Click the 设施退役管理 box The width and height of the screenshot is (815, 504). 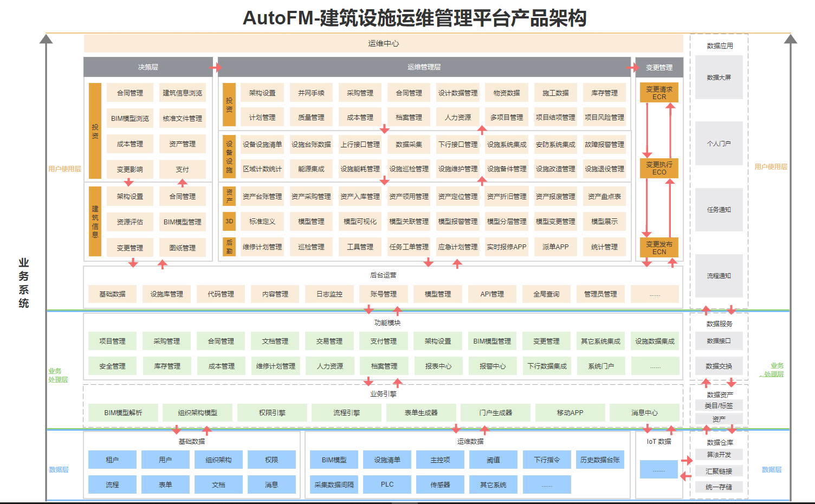click(x=604, y=169)
